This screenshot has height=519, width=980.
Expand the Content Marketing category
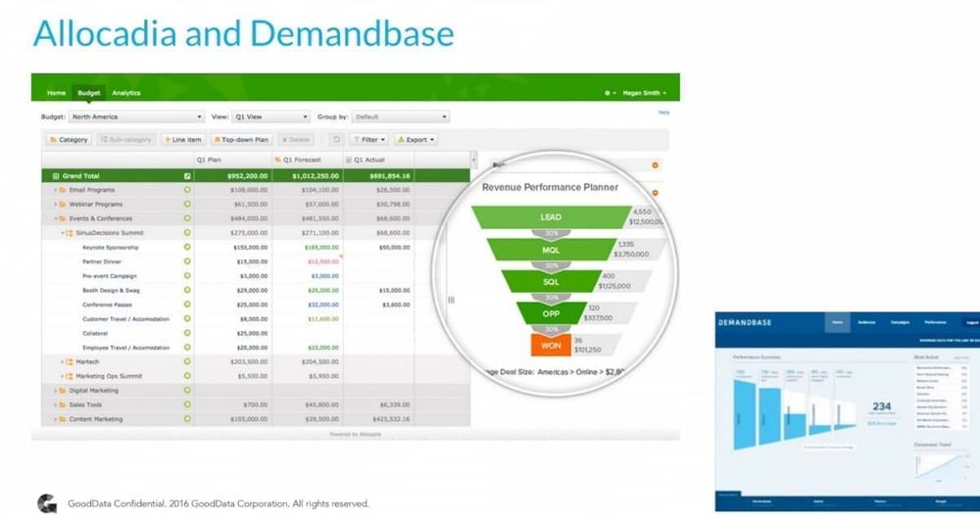tap(56, 419)
